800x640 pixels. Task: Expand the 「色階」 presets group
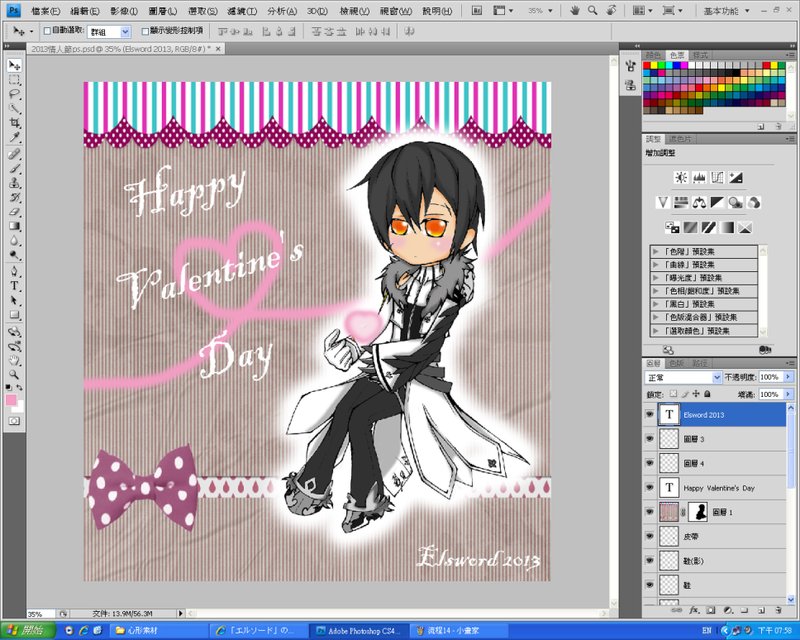(x=656, y=251)
